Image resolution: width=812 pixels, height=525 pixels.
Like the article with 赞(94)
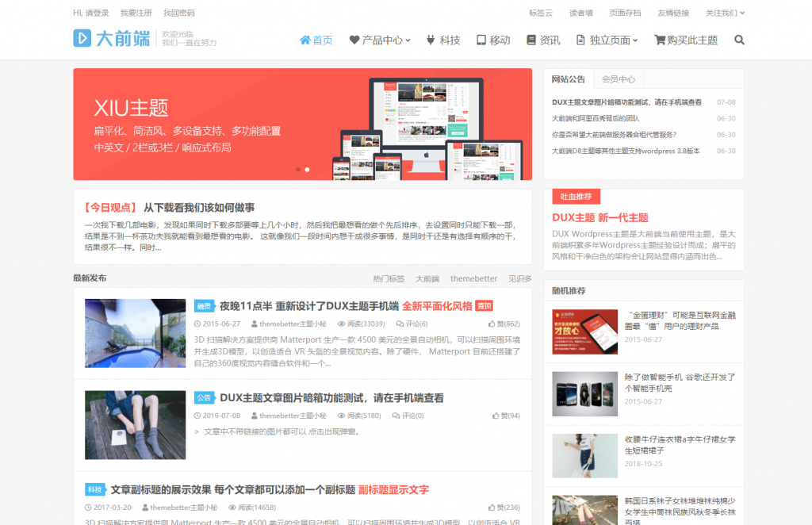506,416
